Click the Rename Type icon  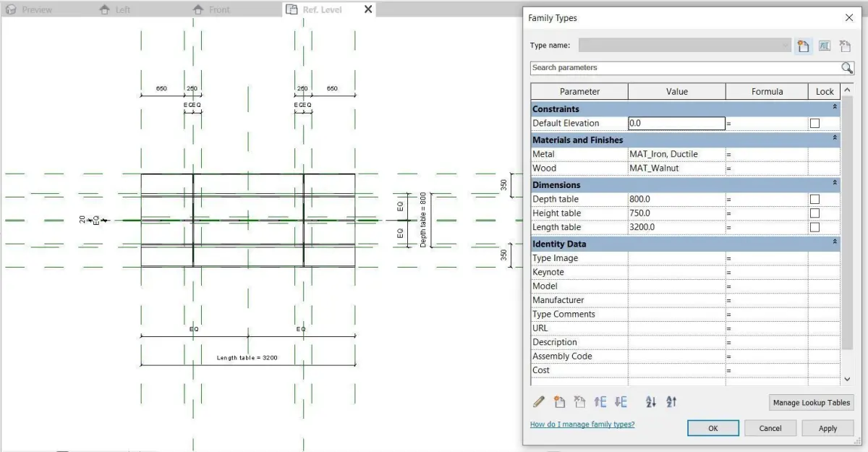[x=824, y=46]
